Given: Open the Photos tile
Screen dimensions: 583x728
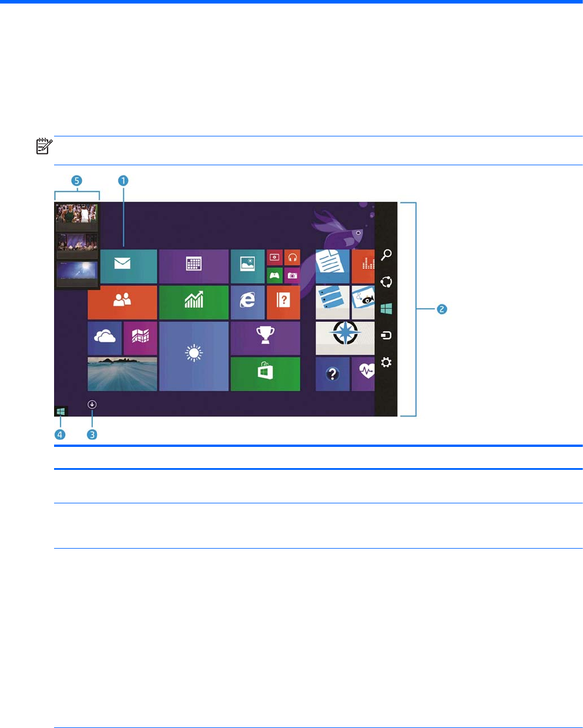Looking at the screenshot, I should point(247,266).
